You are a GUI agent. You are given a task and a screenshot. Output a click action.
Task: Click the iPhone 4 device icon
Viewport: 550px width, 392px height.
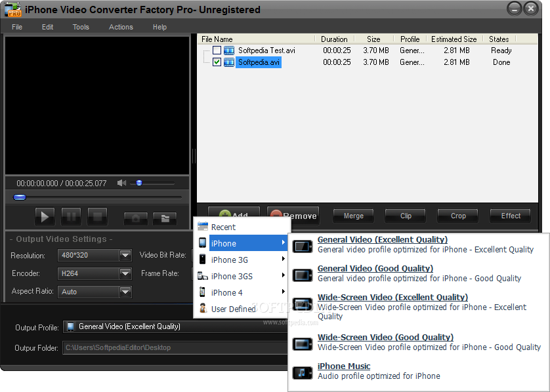click(202, 292)
